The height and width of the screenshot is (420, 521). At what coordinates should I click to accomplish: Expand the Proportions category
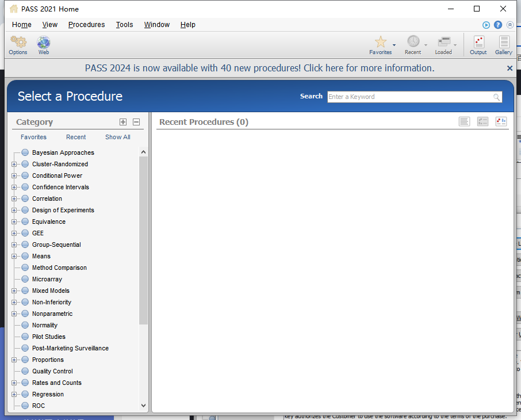(14, 360)
